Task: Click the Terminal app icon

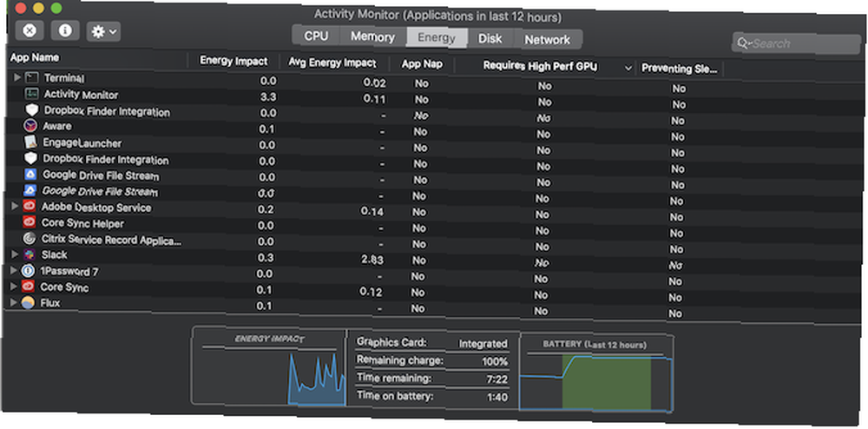Action: tap(32, 78)
